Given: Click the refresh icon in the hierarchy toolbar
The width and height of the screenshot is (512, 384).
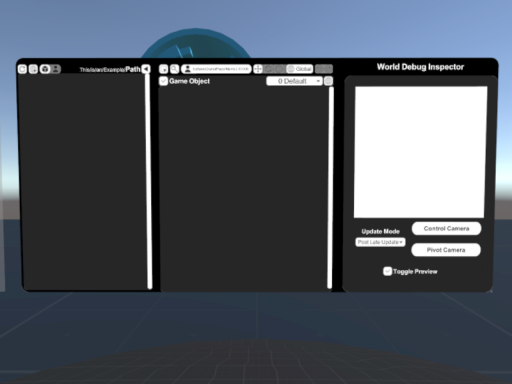Looking at the screenshot, I should pos(22,69).
